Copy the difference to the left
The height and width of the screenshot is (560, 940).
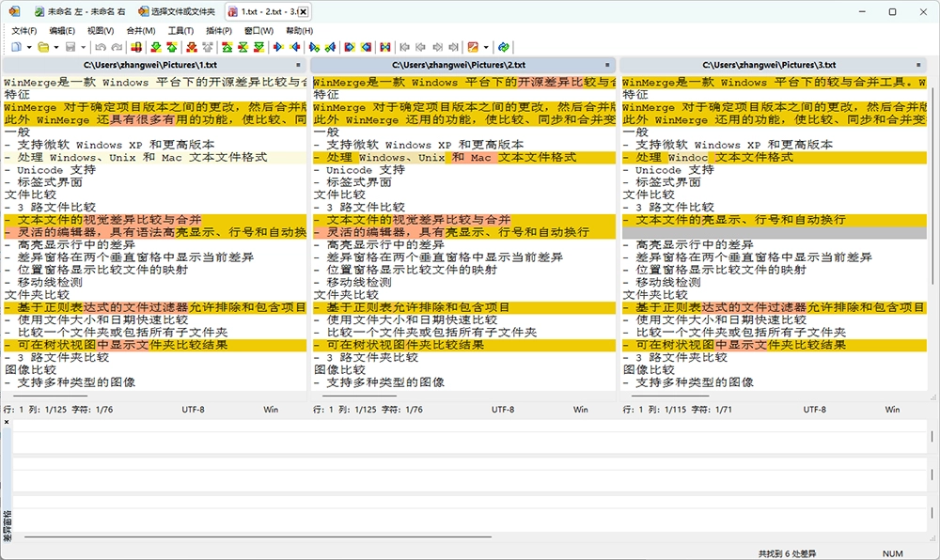coord(295,47)
